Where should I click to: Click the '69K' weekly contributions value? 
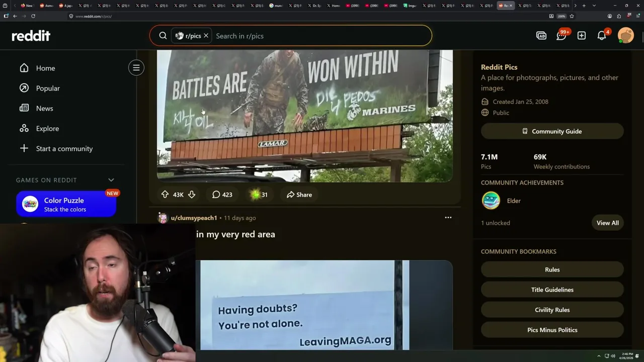coord(540,157)
